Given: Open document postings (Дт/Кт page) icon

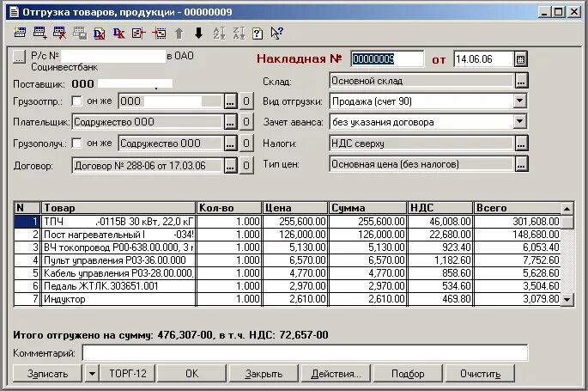Looking at the screenshot, I should pos(99,33).
